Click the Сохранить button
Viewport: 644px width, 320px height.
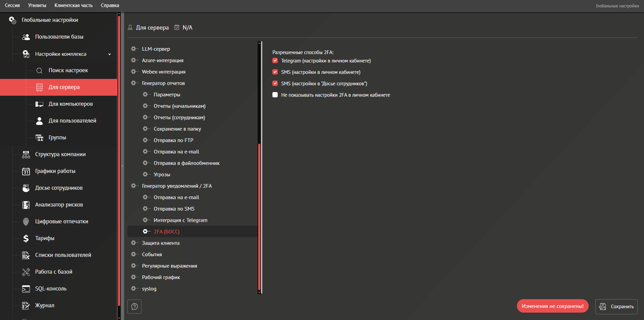pyautogui.click(x=616, y=306)
